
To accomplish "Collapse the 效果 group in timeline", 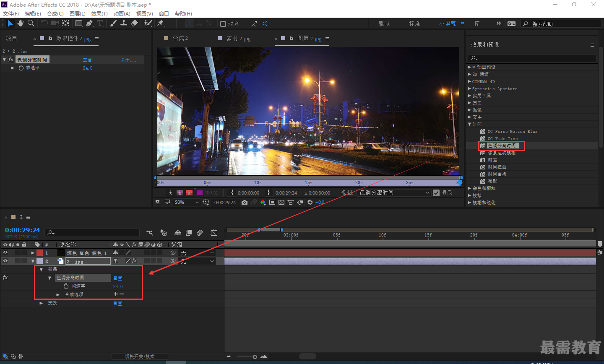I will coord(41,269).
